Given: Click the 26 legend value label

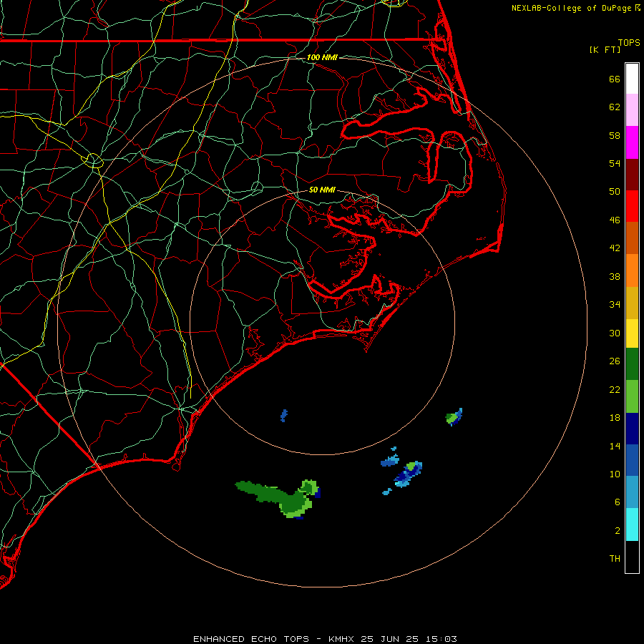Looking at the screenshot, I should [615, 361].
